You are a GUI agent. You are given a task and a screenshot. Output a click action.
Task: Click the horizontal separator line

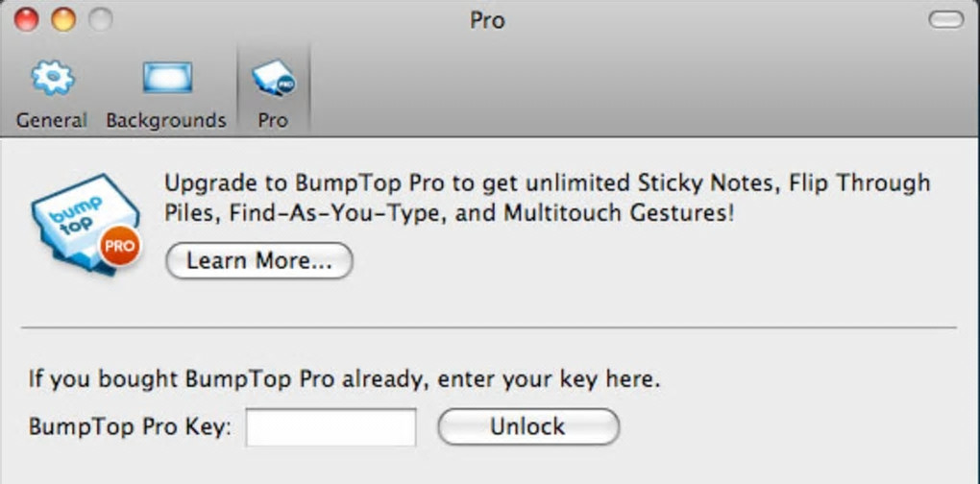click(x=489, y=327)
